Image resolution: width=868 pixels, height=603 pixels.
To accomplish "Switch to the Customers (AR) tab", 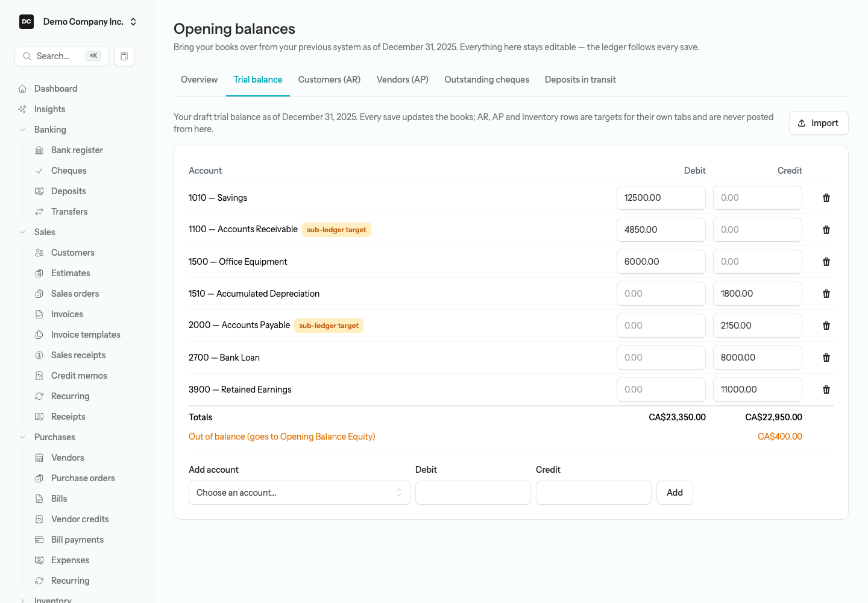I will [x=329, y=80].
